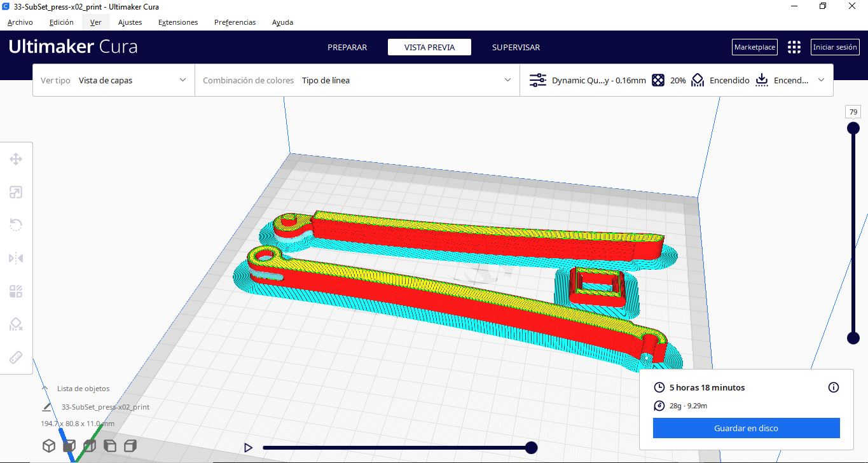
Task: Click the upper layer slider handle
Action: (853, 128)
